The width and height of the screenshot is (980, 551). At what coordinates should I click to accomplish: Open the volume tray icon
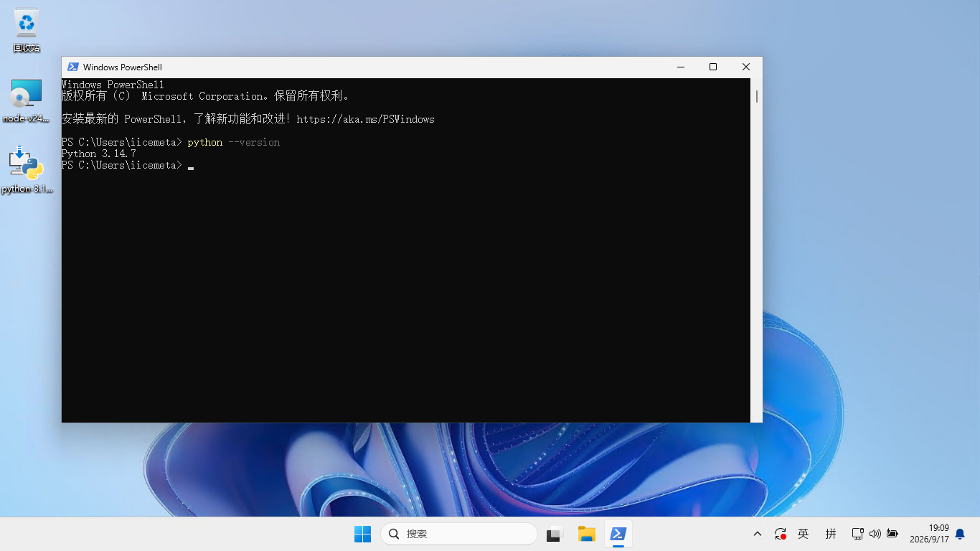point(875,534)
